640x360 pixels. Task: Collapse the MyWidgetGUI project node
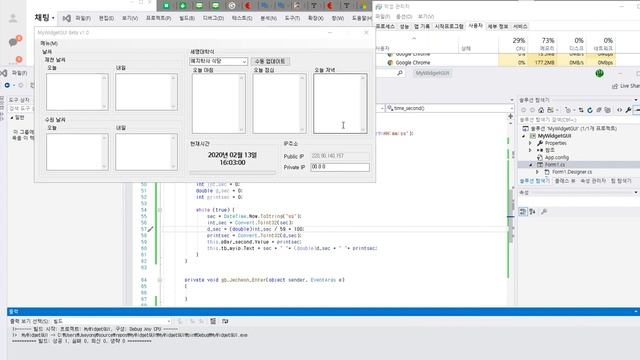point(524,136)
